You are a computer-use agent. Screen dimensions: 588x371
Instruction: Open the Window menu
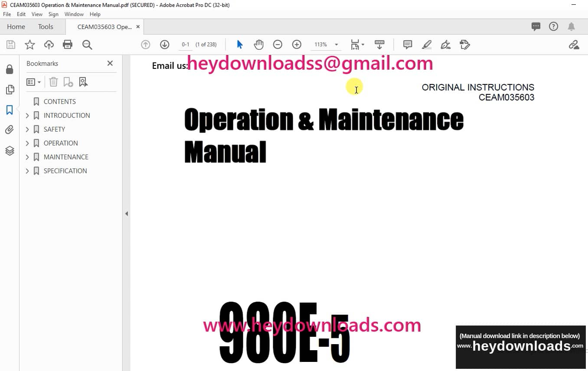click(x=74, y=14)
